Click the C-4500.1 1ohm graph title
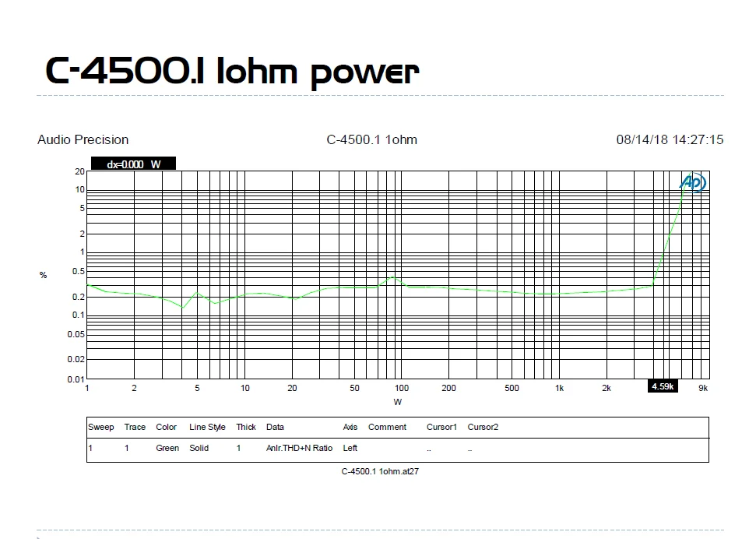 click(x=371, y=139)
